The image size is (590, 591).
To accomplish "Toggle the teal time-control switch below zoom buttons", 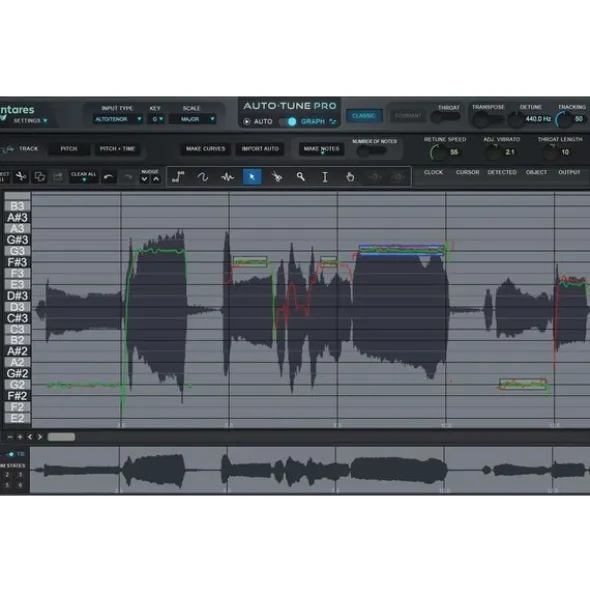I will [11, 454].
